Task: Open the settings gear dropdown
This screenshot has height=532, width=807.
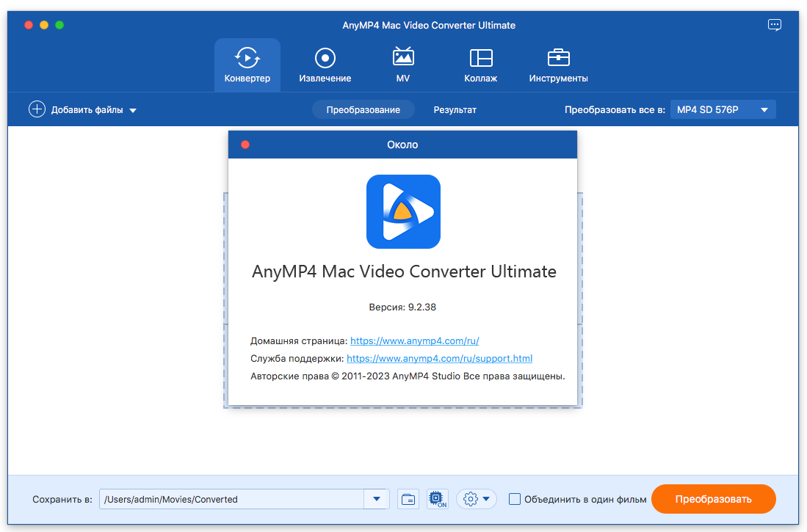Action: click(x=477, y=499)
